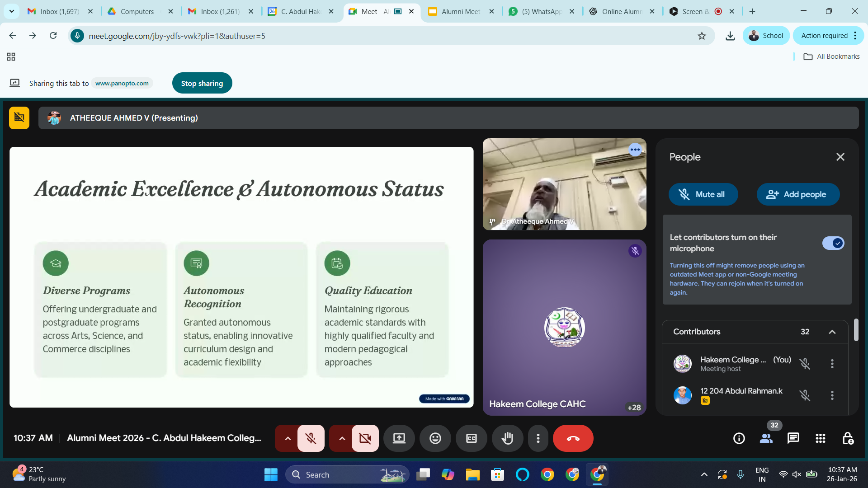Viewport: 868px width, 488px height.
Task: Switch to the Alumni Meet tab
Action: click(460, 11)
